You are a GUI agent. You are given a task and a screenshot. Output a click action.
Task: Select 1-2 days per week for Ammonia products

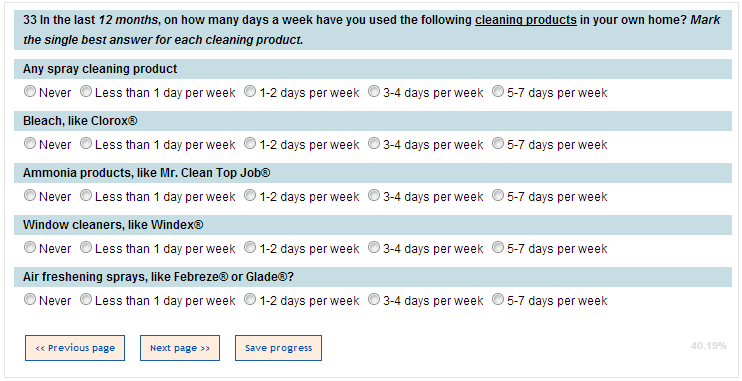250,195
